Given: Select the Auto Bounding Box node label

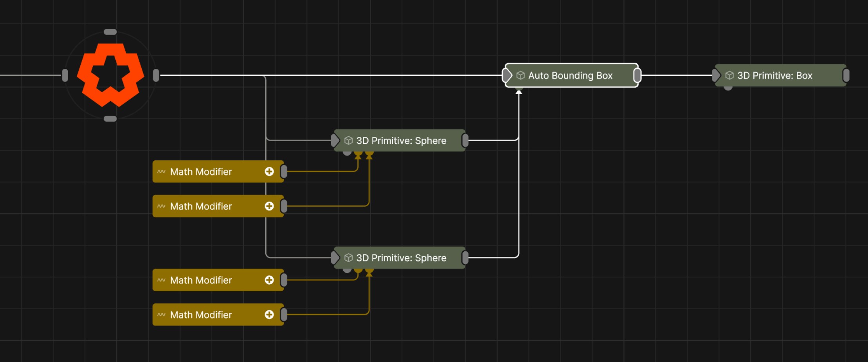Looking at the screenshot, I should tap(570, 75).
